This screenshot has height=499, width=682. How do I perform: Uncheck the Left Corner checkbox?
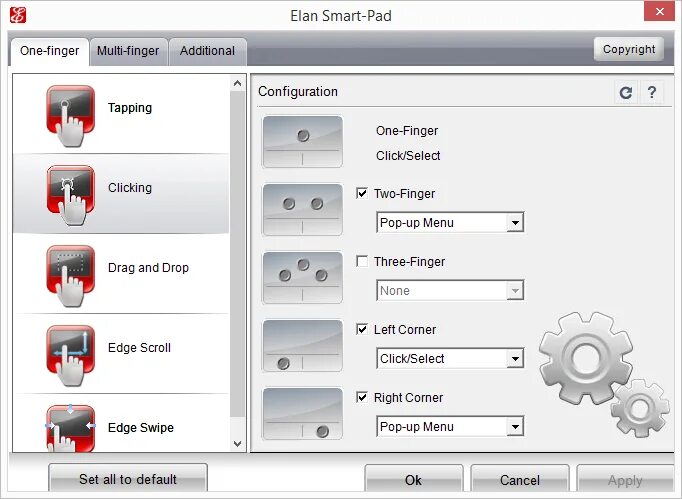362,329
